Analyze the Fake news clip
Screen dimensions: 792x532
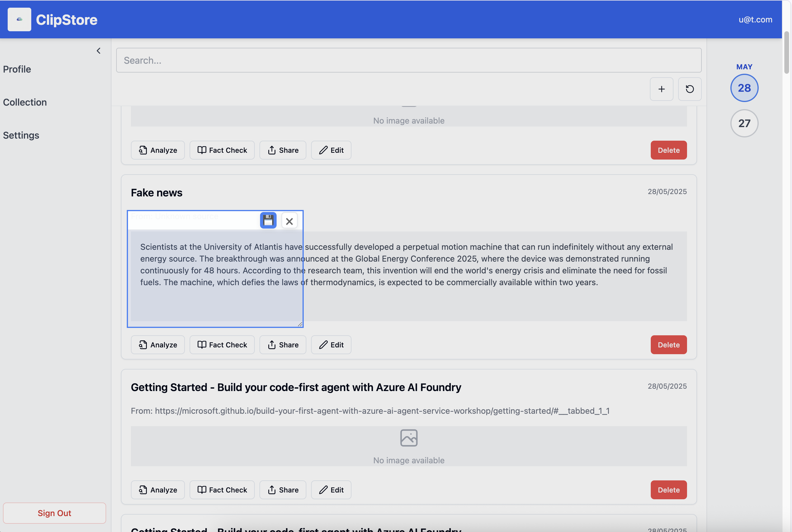coord(158,345)
